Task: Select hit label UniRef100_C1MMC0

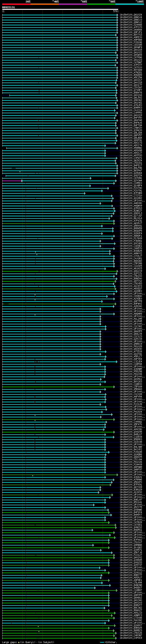Action: click(x=131, y=183)
